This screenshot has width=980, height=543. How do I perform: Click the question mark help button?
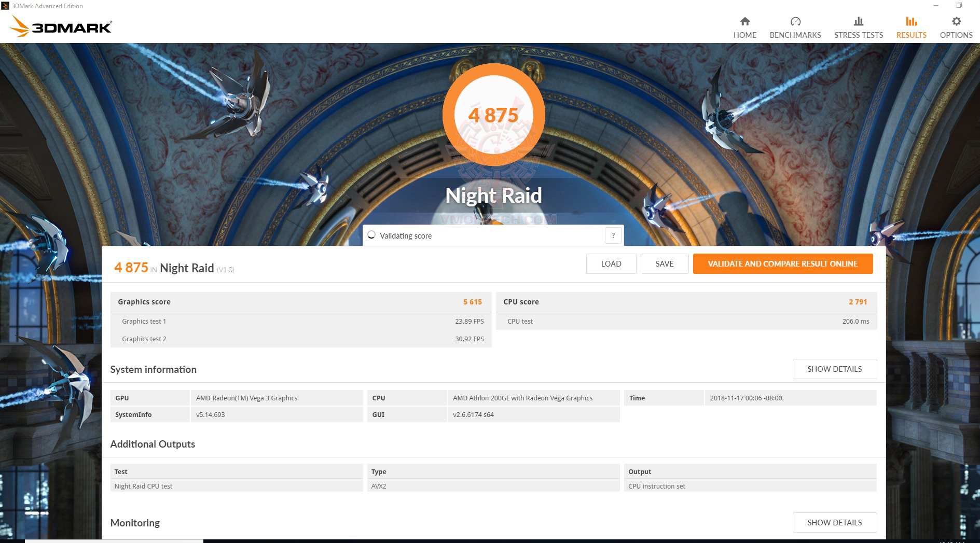613,235
